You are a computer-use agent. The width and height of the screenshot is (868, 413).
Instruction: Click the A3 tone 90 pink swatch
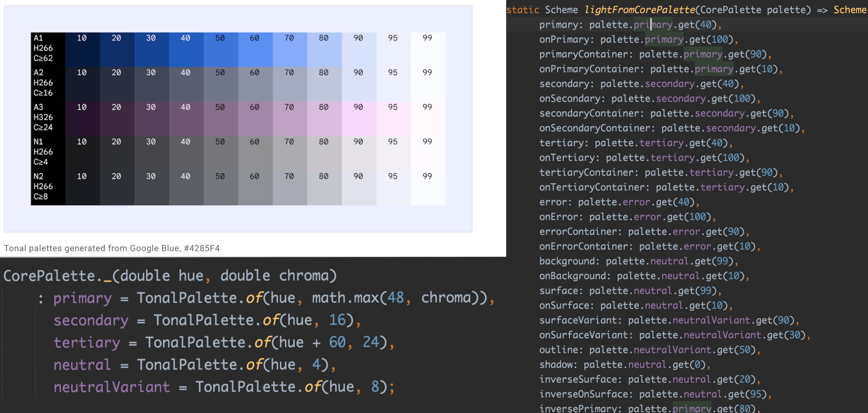point(359,119)
